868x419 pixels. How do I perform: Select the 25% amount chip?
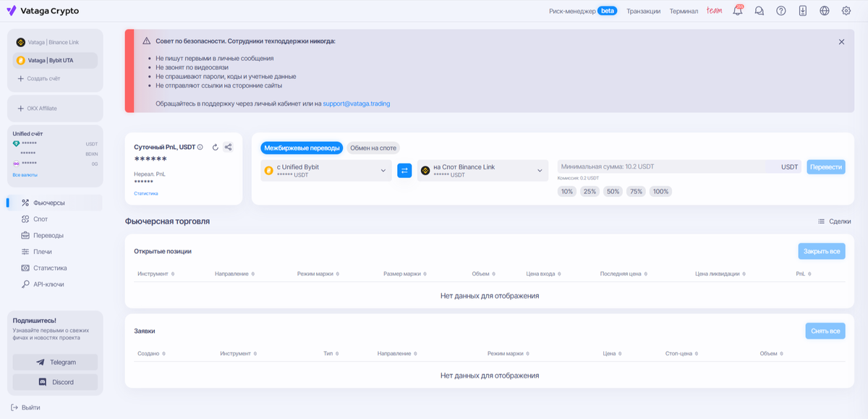click(x=590, y=192)
